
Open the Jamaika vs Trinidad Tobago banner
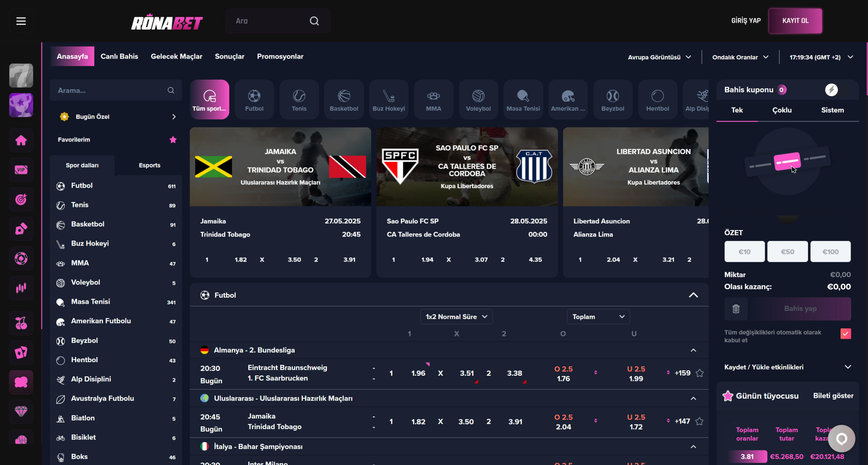(x=280, y=167)
